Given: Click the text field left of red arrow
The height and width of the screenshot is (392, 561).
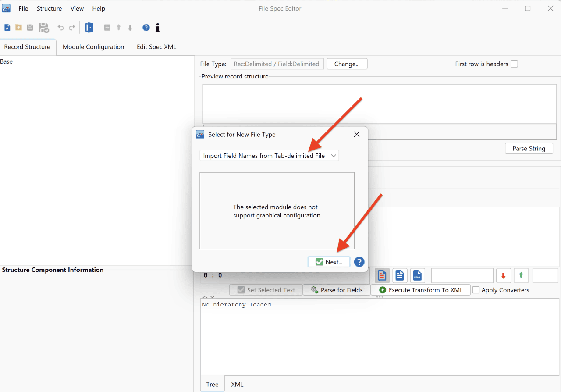Looking at the screenshot, I should 462,276.
